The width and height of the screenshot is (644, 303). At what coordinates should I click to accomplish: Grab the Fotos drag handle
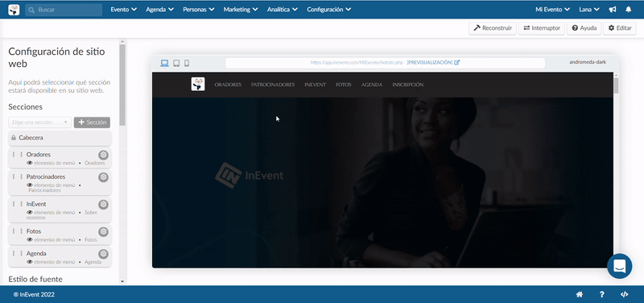coord(17,231)
